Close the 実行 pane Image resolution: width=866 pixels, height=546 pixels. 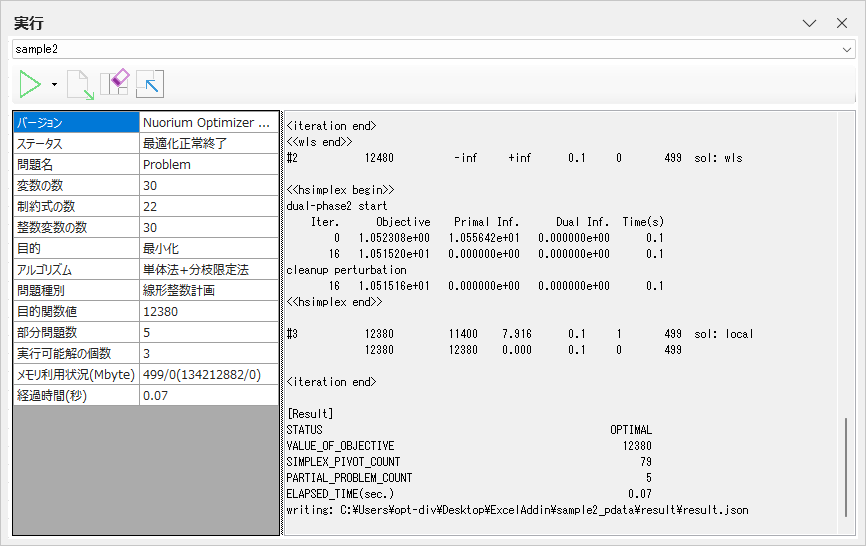(842, 23)
